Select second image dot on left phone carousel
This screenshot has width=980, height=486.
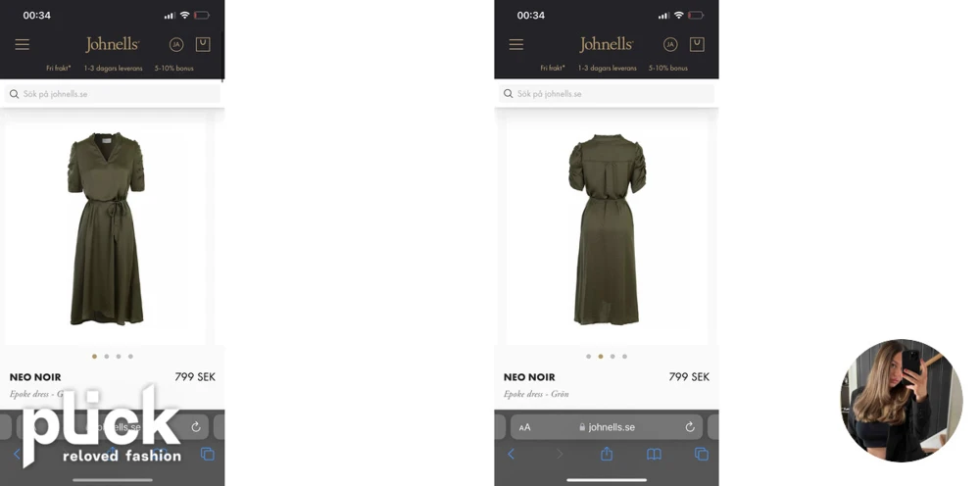[x=106, y=357]
